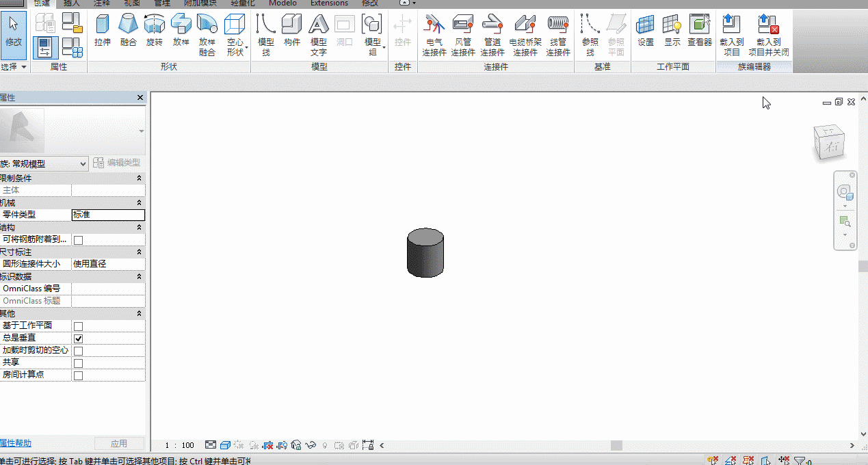
Task: Add a 线管连接件 conduit connector
Action: pos(558,35)
